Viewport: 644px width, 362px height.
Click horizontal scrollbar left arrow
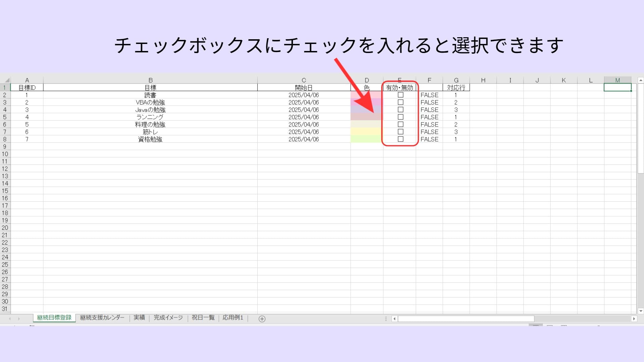pos(395,319)
